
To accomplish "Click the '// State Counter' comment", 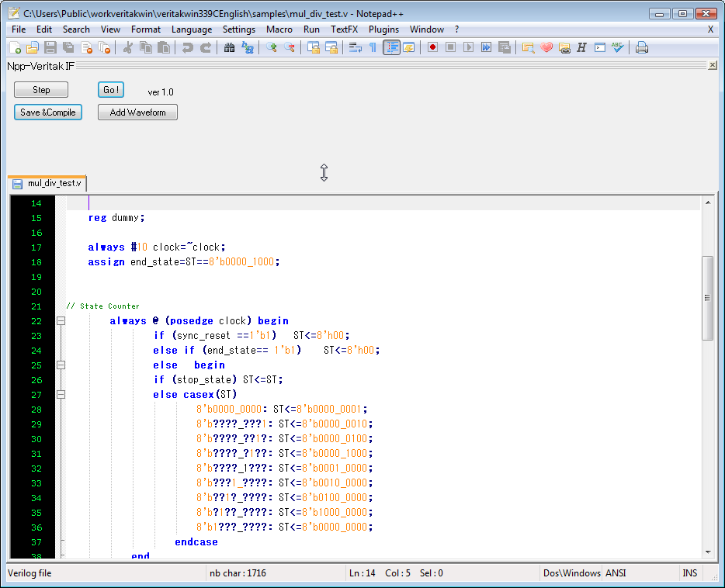I will [102, 306].
